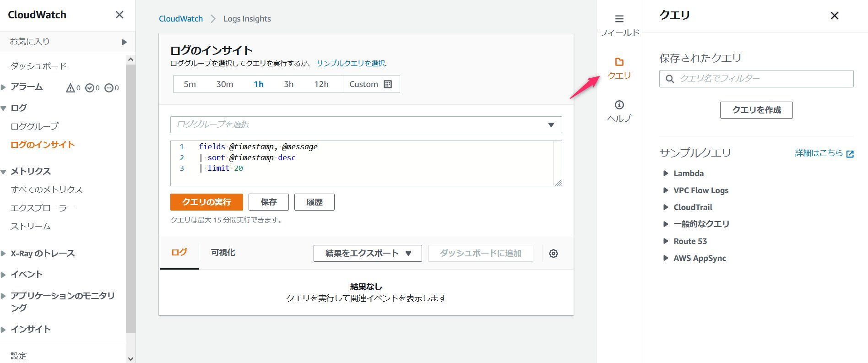Image resolution: width=868 pixels, height=363 pixels.
Task: Switch time range to 3h
Action: click(x=288, y=84)
